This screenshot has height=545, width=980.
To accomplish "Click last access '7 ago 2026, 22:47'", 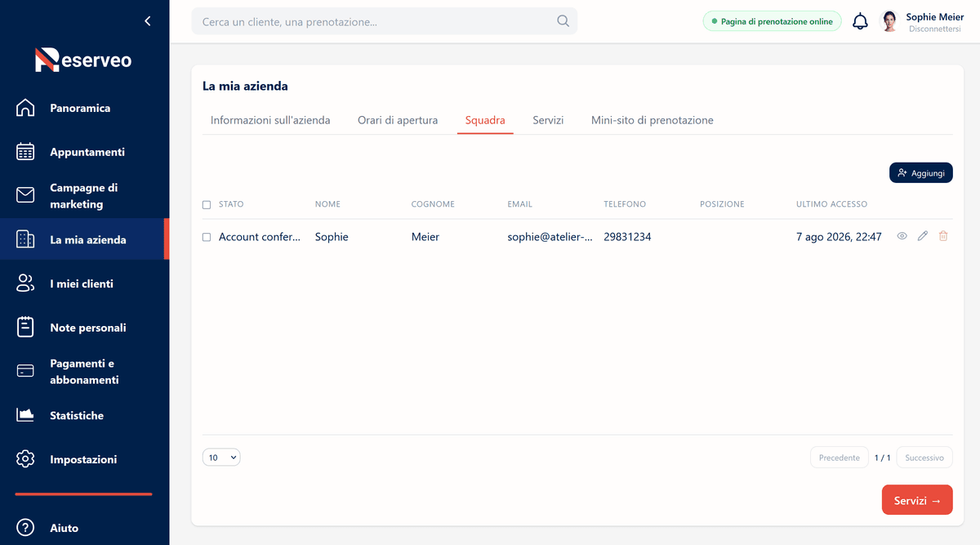I will tap(839, 237).
